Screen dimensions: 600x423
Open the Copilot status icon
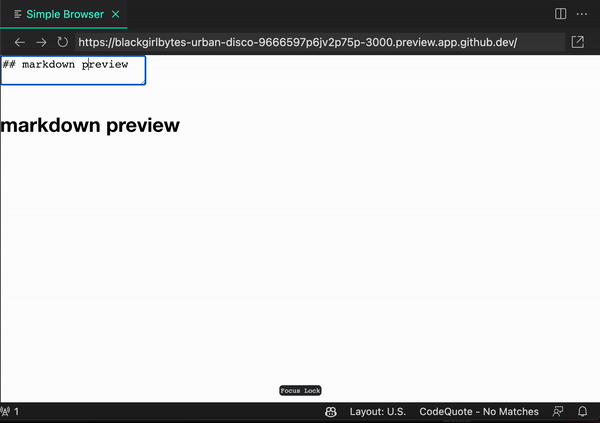tap(331, 412)
